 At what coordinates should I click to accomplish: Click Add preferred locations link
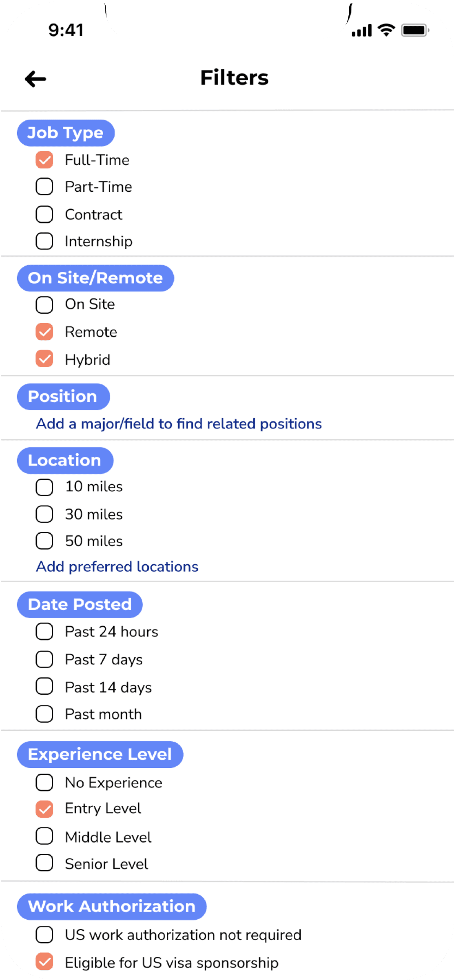tap(117, 567)
